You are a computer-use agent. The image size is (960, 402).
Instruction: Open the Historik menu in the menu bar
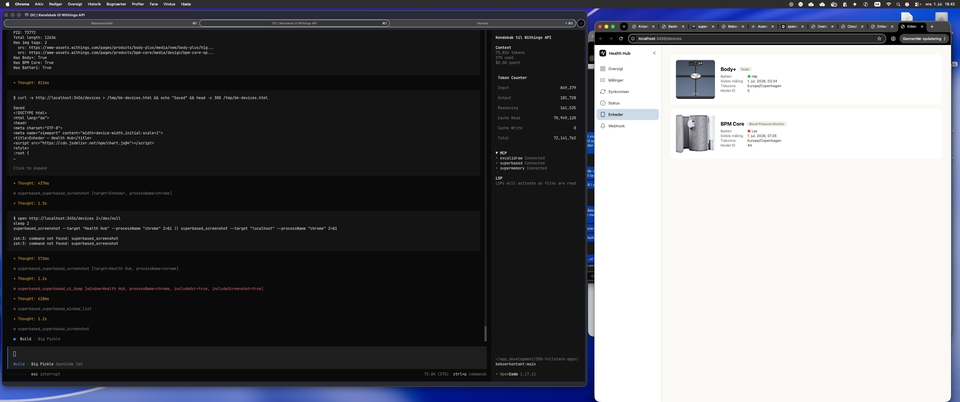coord(94,4)
